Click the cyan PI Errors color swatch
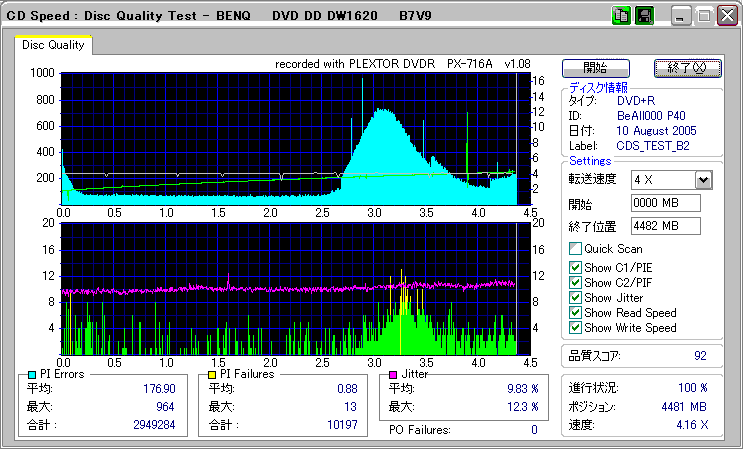This screenshot has width=743, height=449. [32, 373]
